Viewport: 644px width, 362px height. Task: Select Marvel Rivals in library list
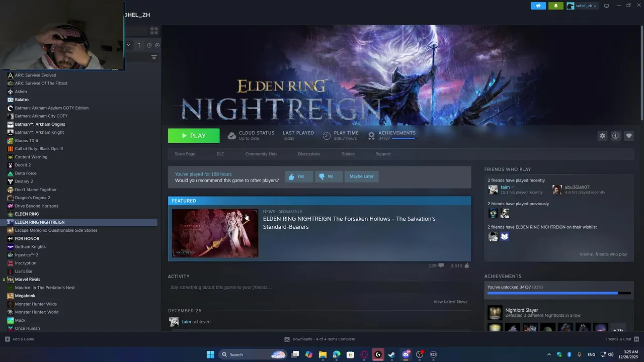pos(28,280)
